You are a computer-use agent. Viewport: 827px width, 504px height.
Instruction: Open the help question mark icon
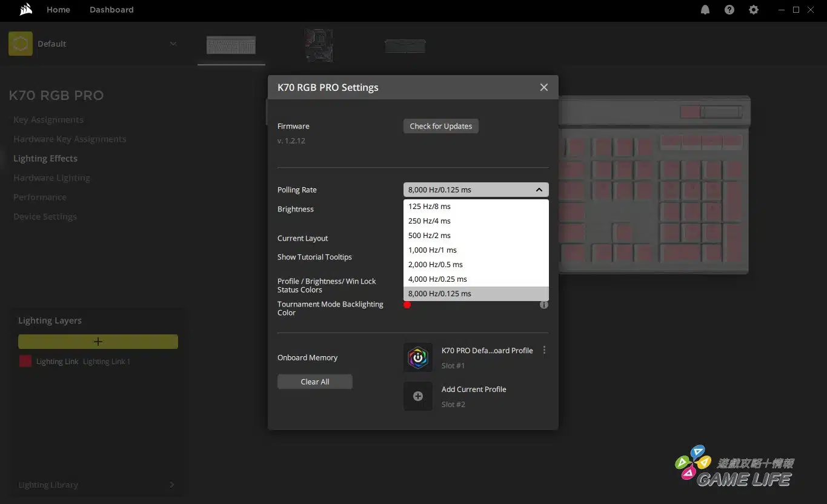pos(729,10)
